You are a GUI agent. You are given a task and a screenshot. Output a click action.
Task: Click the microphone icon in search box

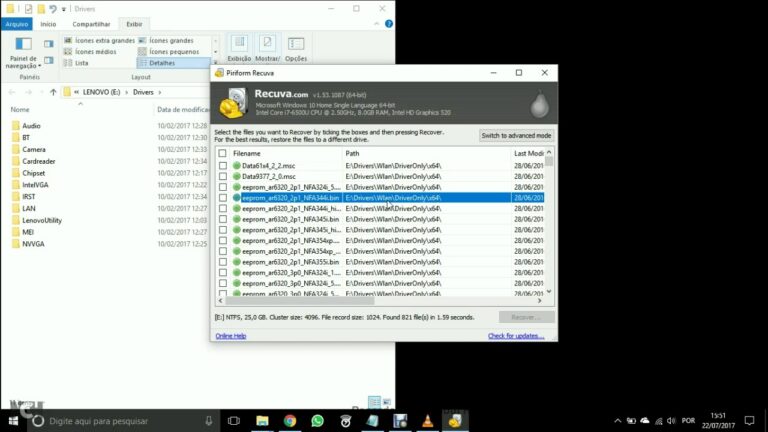pos(209,421)
